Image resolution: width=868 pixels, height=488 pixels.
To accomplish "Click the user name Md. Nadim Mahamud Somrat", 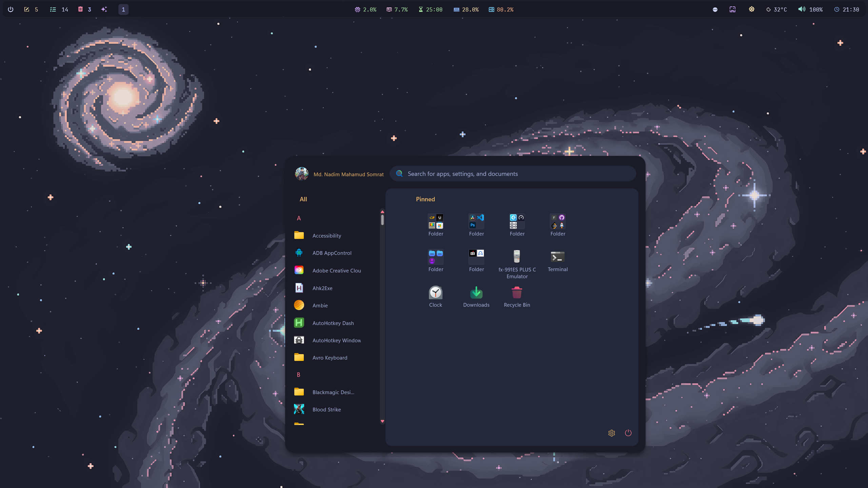I will pyautogui.click(x=349, y=174).
